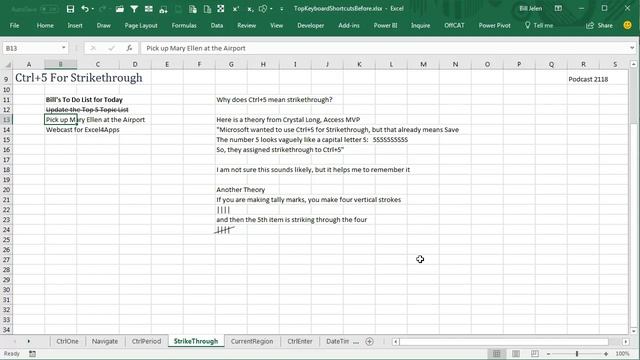Image resolution: width=640 pixels, height=360 pixels.
Task: Click the Select All corner triangle
Action: (x=7, y=64)
